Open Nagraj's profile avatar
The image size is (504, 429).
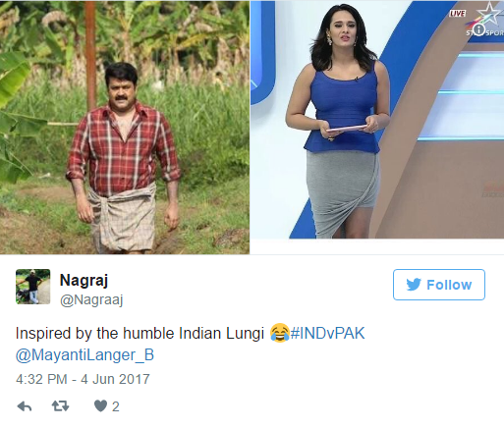point(33,287)
